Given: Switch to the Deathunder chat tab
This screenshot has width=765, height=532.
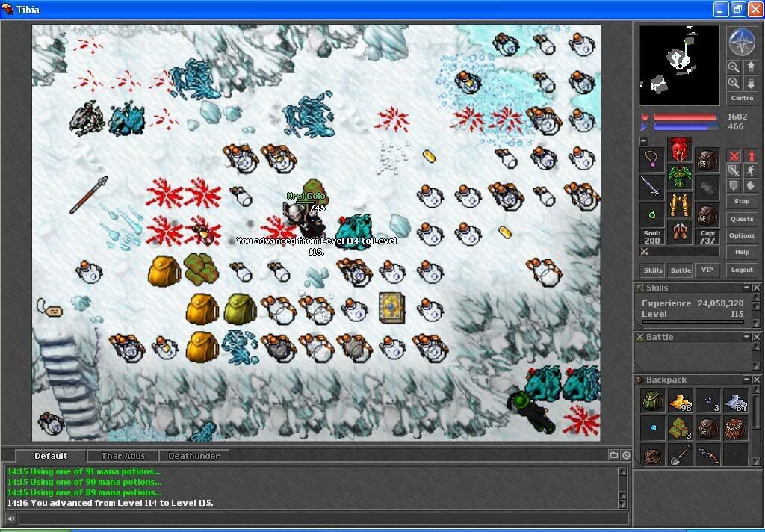Looking at the screenshot, I should pos(193,456).
